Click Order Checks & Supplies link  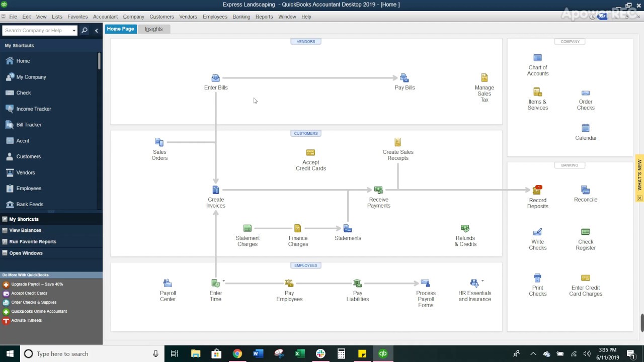34,302
